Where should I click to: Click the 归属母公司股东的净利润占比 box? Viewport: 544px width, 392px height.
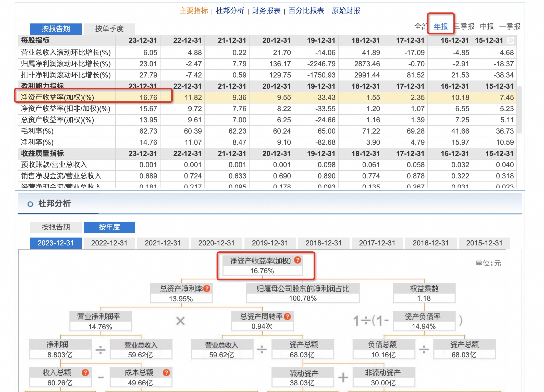coord(303,293)
